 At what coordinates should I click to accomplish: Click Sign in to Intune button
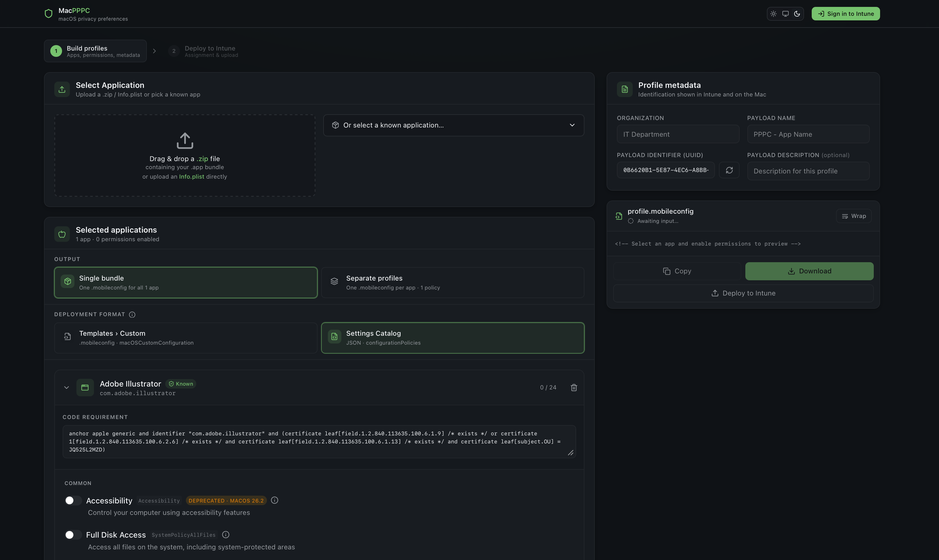tap(846, 13)
